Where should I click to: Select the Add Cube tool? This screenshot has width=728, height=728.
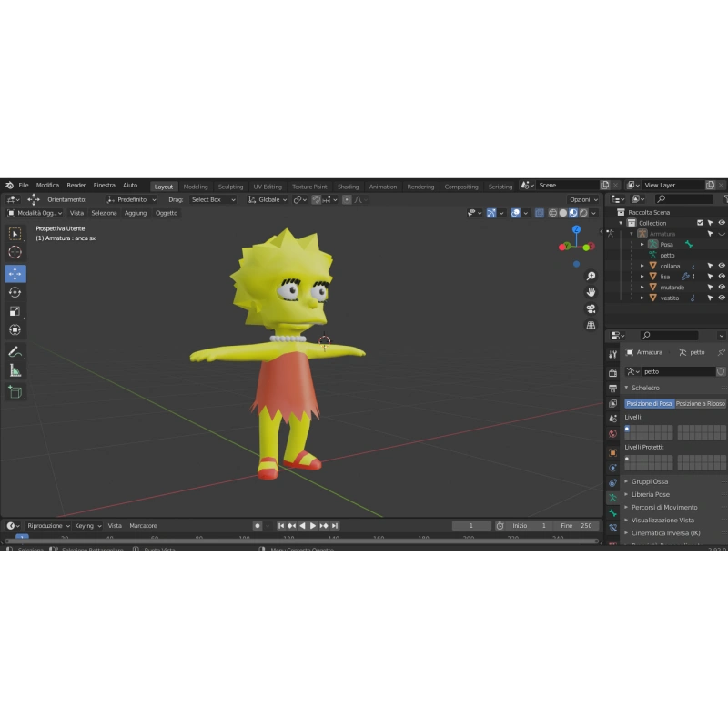coord(15,392)
